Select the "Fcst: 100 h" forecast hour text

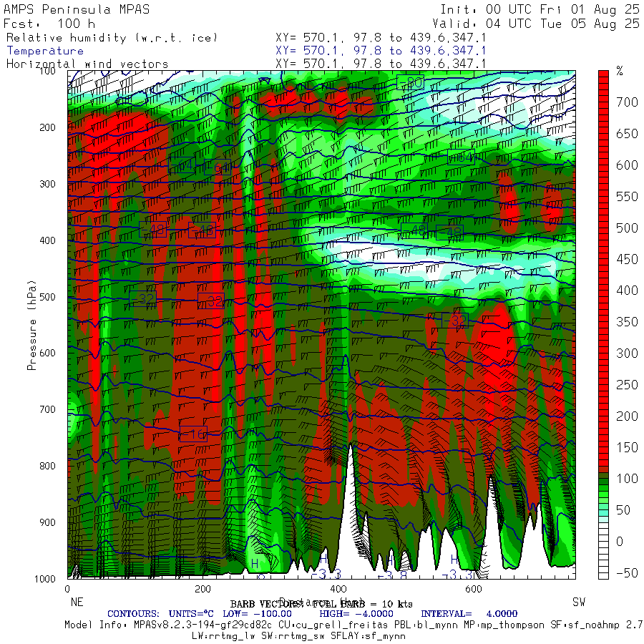pyautogui.click(x=49, y=24)
